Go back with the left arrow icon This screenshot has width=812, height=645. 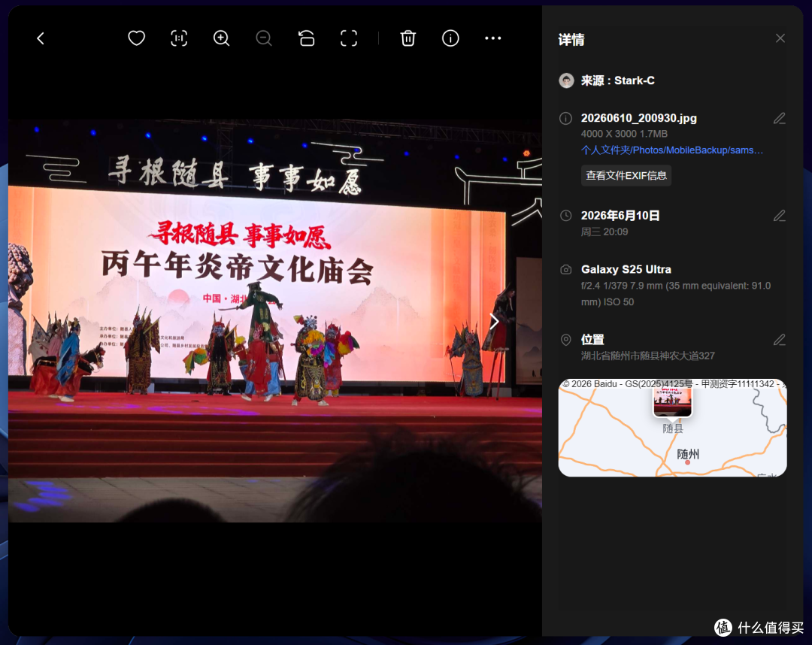pyautogui.click(x=41, y=38)
